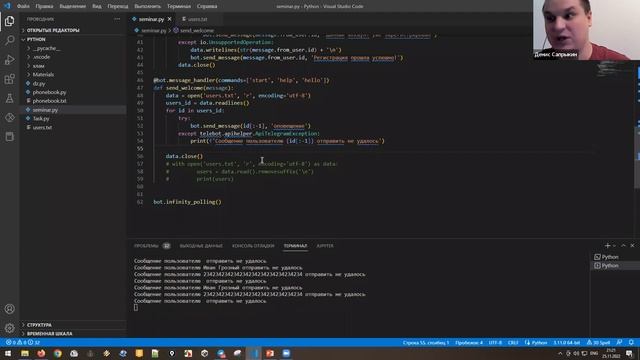
Task: Click the code minimap preview
Action: pyautogui.click(x=610, y=70)
